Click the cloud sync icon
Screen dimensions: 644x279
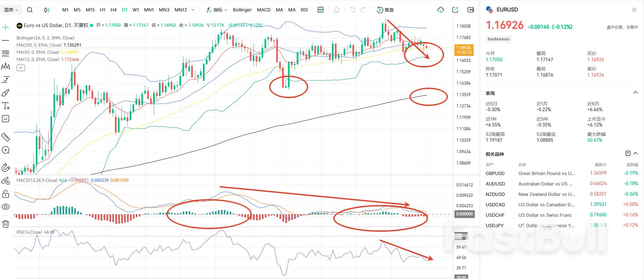pos(440,10)
